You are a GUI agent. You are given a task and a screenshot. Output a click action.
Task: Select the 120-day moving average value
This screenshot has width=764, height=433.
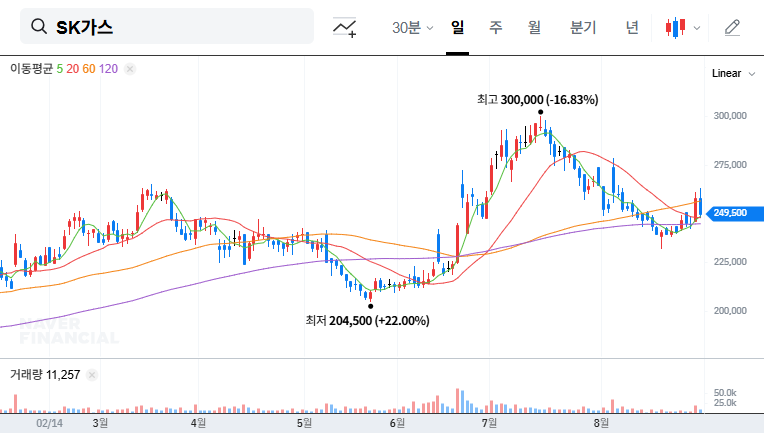108,69
